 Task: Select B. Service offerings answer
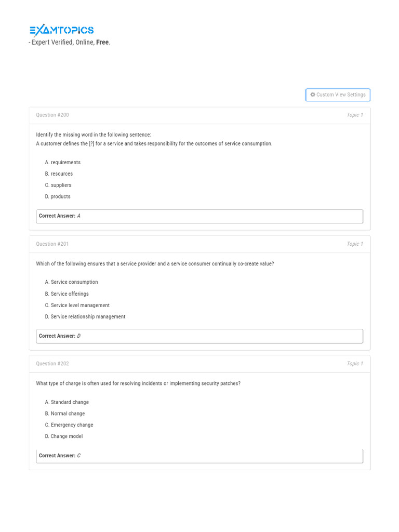[66, 294]
